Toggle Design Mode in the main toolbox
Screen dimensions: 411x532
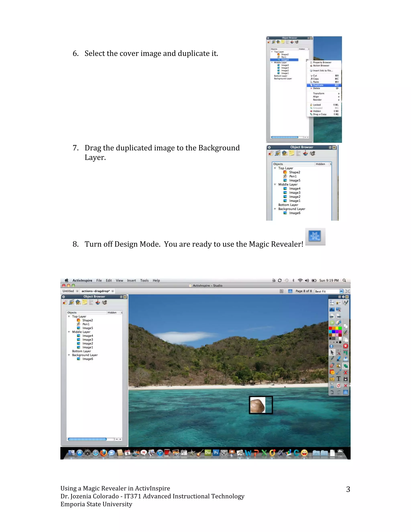(346, 392)
